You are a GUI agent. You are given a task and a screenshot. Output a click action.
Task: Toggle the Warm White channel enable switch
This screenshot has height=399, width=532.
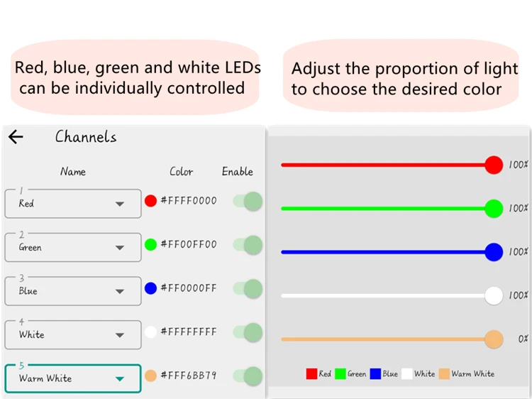pyautogui.click(x=249, y=376)
